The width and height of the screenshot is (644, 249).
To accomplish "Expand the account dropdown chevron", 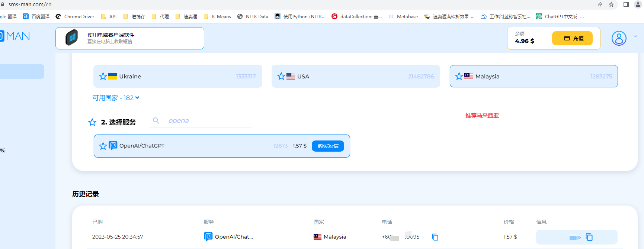I will click(x=635, y=36).
